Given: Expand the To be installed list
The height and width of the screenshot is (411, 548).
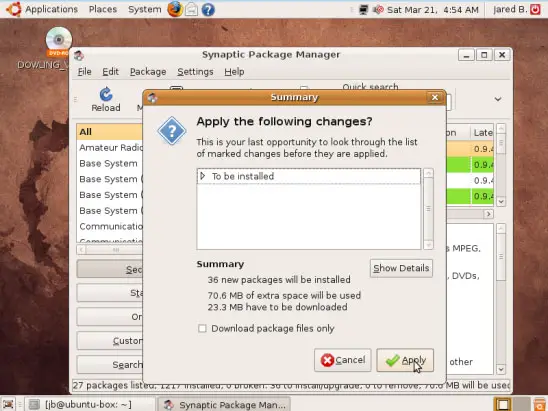Looking at the screenshot, I should (203, 176).
